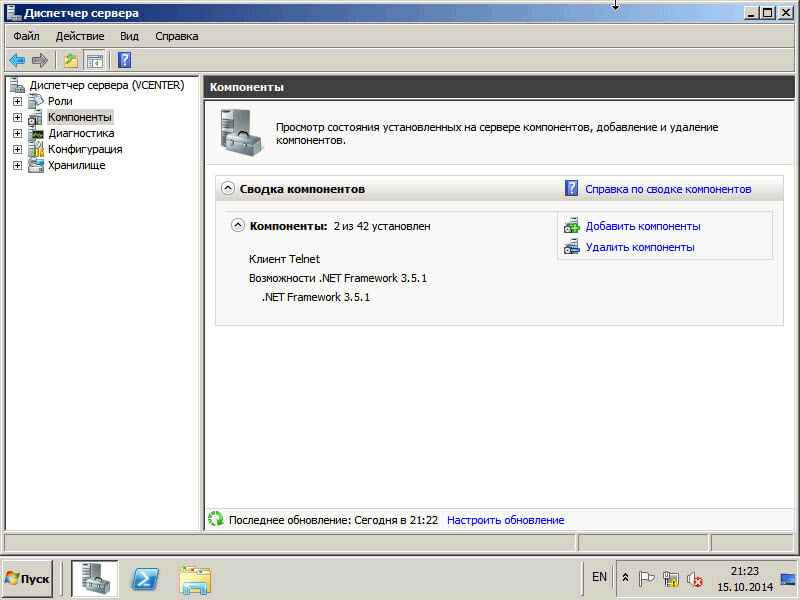800x600 pixels.
Task: Show hidden tray icons arrow
Action: click(626, 578)
